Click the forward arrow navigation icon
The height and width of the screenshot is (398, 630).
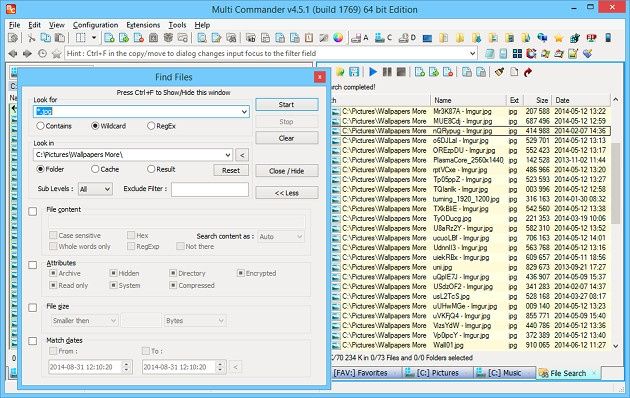tap(27, 53)
